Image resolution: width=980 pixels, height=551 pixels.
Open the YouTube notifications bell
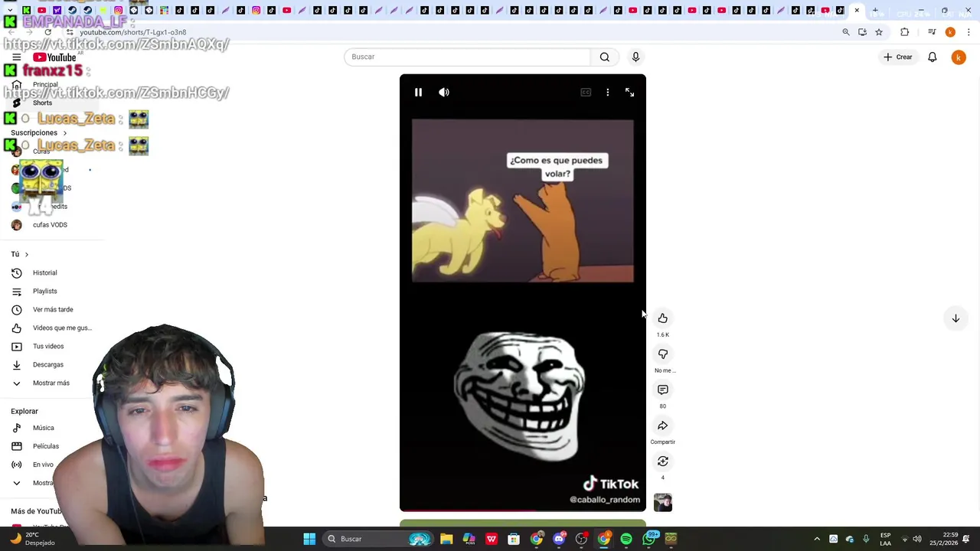[x=933, y=57]
